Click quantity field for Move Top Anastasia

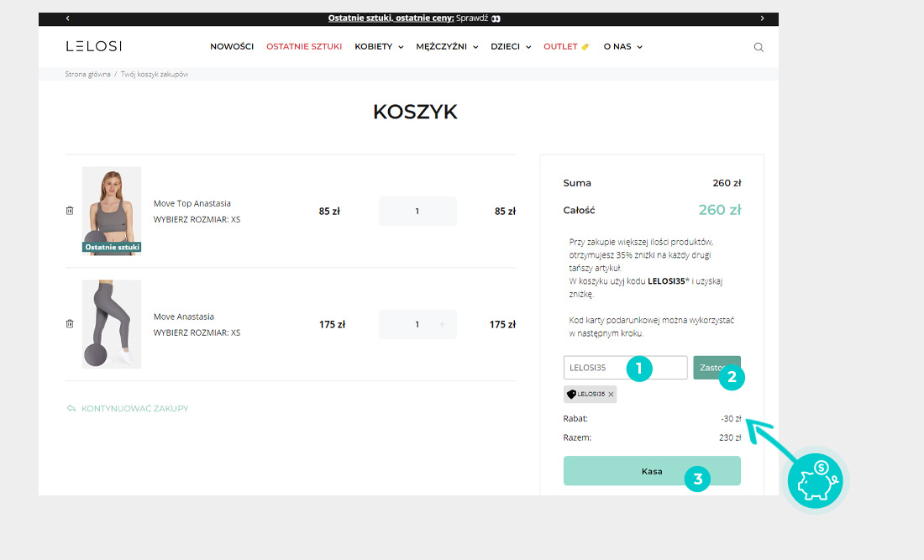(x=417, y=211)
